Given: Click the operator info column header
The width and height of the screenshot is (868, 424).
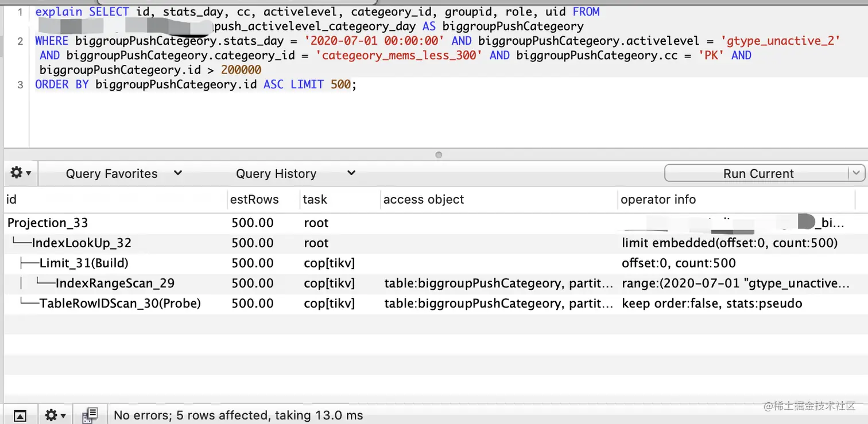Looking at the screenshot, I should 658,200.
